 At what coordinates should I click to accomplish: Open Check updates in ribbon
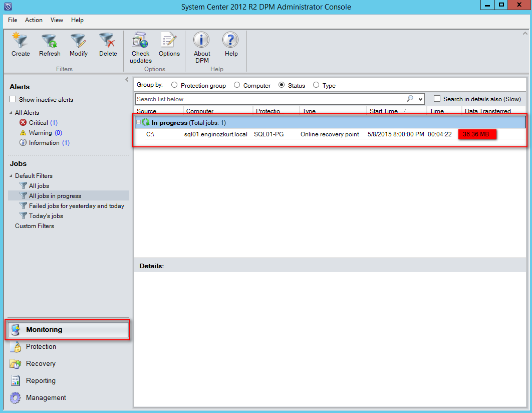coord(140,40)
